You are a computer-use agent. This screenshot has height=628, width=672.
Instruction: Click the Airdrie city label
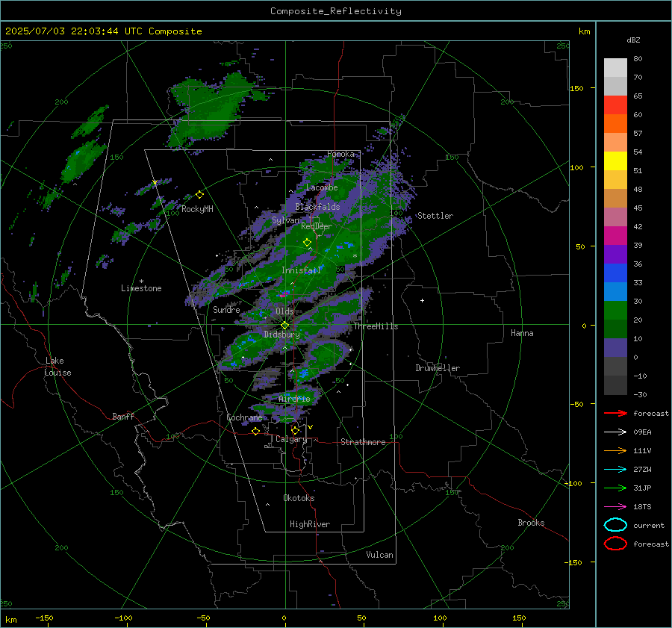click(x=294, y=399)
